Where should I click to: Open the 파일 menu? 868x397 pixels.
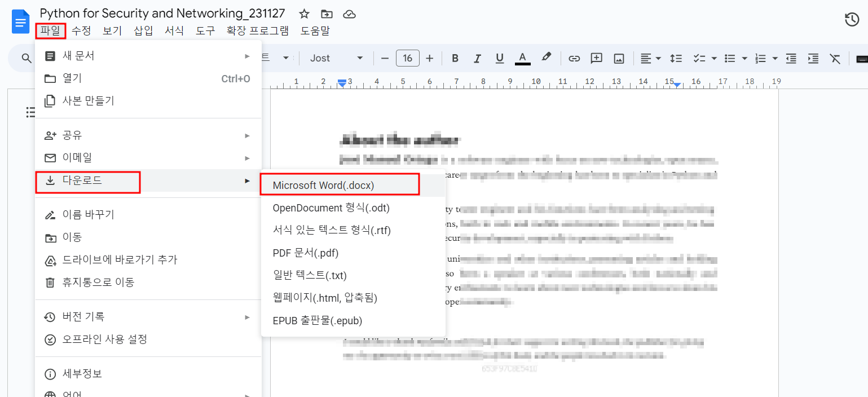click(50, 31)
